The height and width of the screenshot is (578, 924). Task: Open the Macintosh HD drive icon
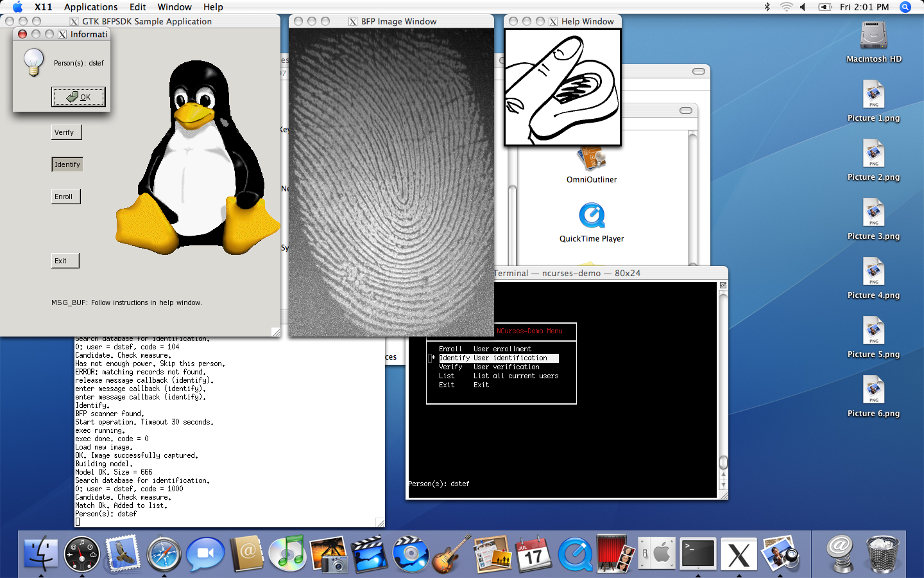pos(873,36)
